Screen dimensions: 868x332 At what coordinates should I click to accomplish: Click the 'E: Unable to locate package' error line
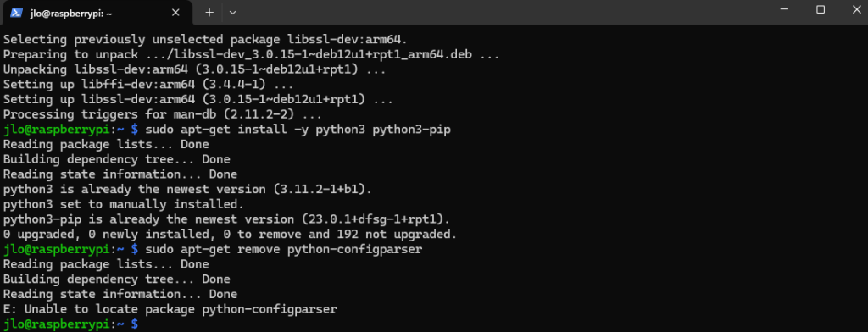coord(170,309)
